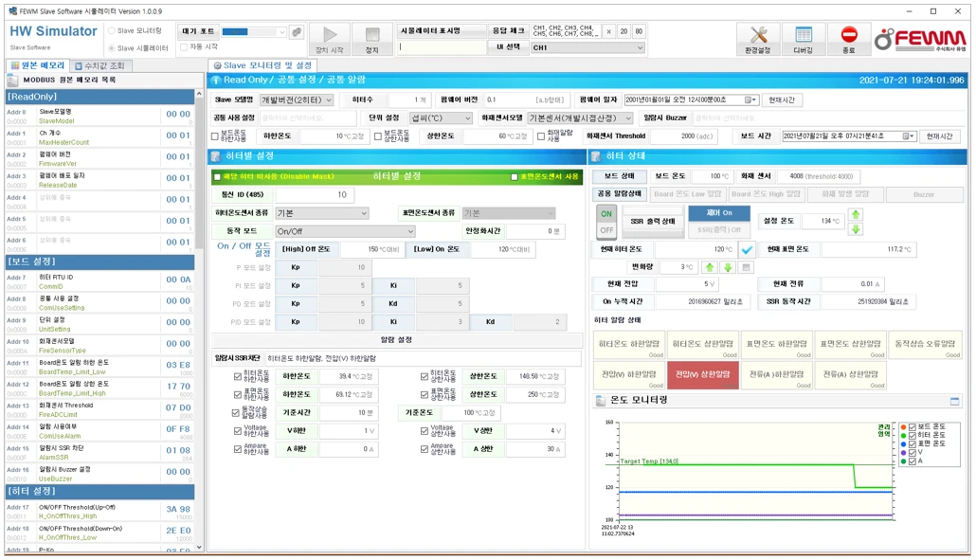Screen dimensions: 976x560
Task: Click the MODBUS 원본 메모리 목록 list icon
Action: click(12, 80)
